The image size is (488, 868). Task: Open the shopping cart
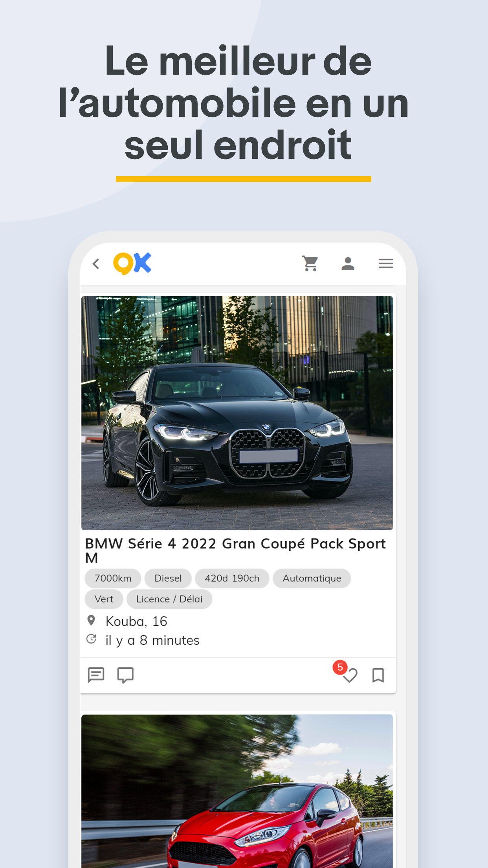click(310, 263)
